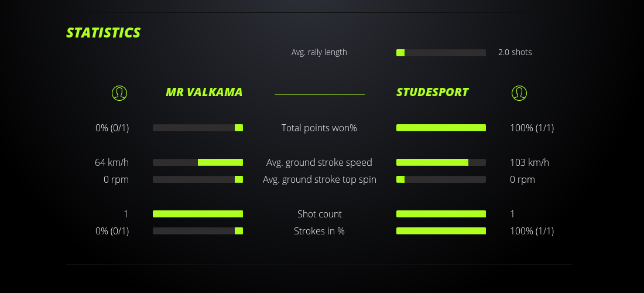Click the Studesport player profile icon

click(519, 93)
